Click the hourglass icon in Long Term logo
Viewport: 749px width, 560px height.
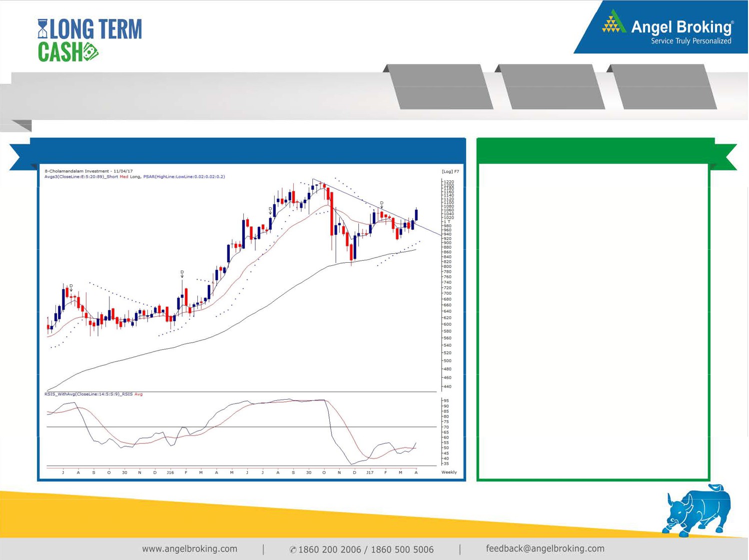[x=42, y=29]
